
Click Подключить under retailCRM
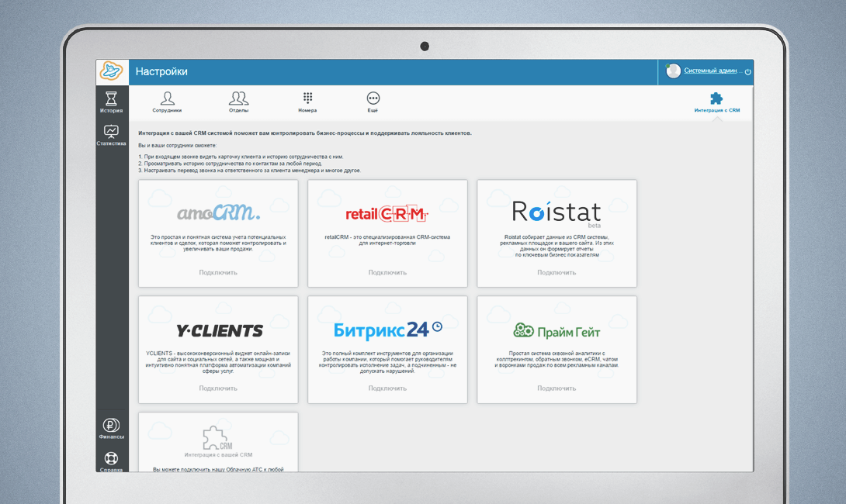click(387, 273)
